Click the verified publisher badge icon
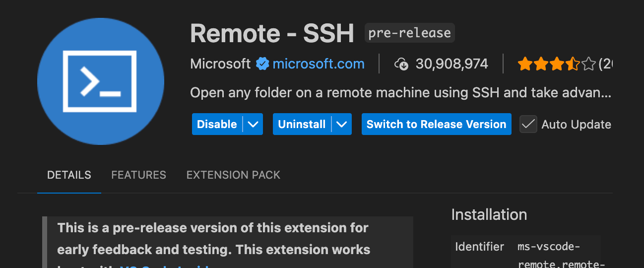This screenshot has height=268, width=644. (262, 64)
